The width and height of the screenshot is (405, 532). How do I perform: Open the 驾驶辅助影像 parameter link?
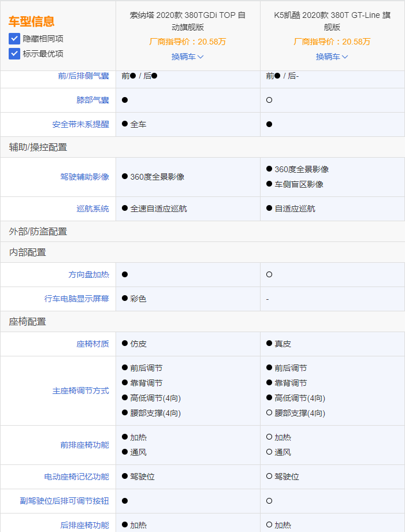pos(84,177)
